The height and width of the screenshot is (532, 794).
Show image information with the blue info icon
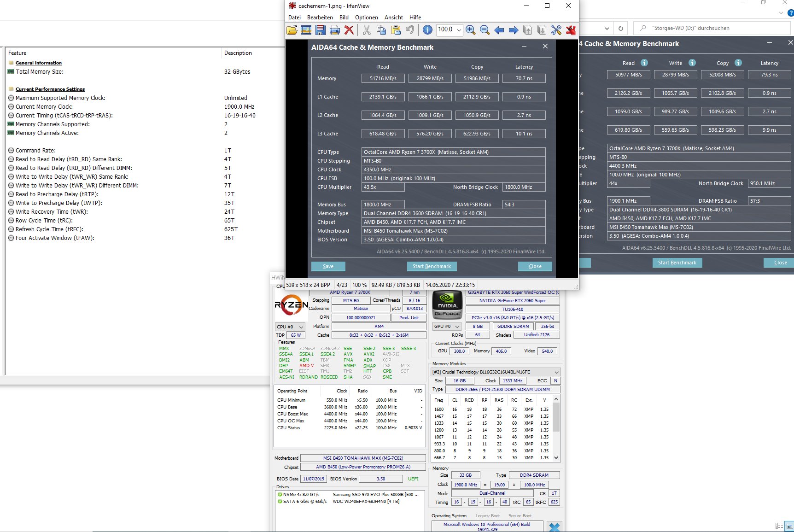pyautogui.click(x=427, y=30)
